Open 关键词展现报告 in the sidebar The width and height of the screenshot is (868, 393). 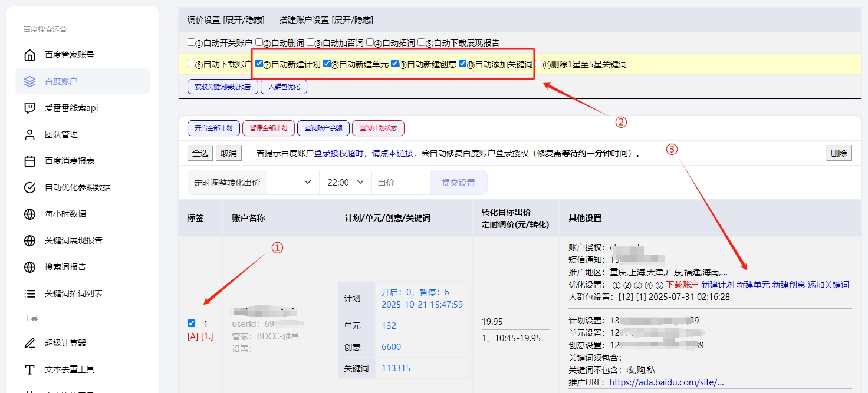(x=74, y=240)
